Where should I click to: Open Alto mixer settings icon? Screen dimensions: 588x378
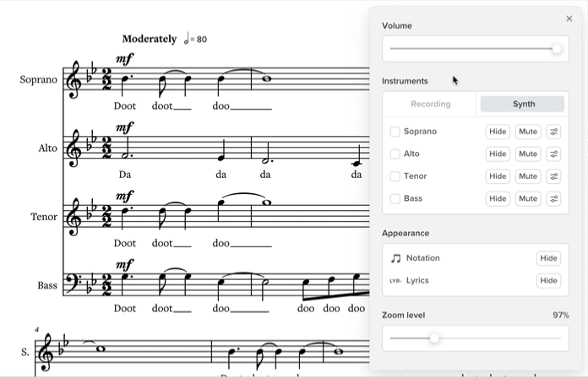pos(553,154)
